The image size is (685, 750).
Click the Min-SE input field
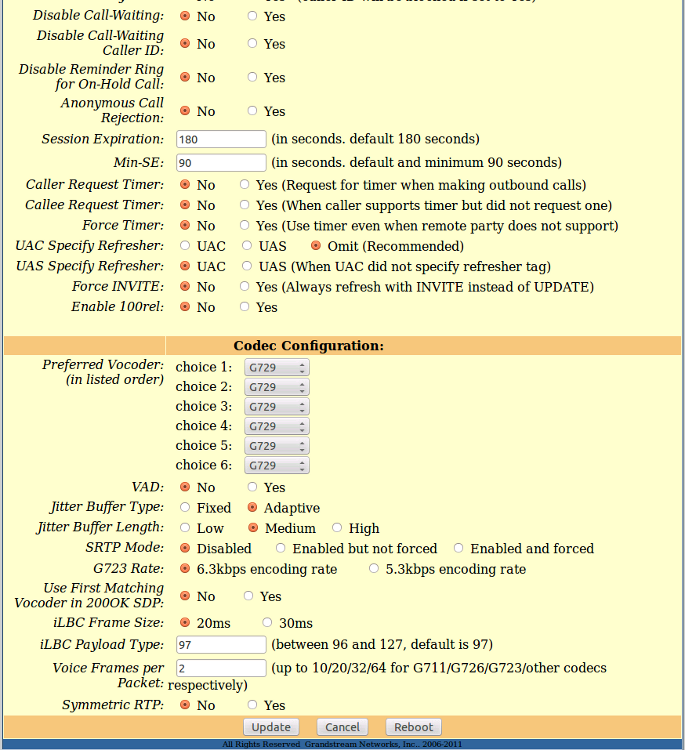point(221,163)
